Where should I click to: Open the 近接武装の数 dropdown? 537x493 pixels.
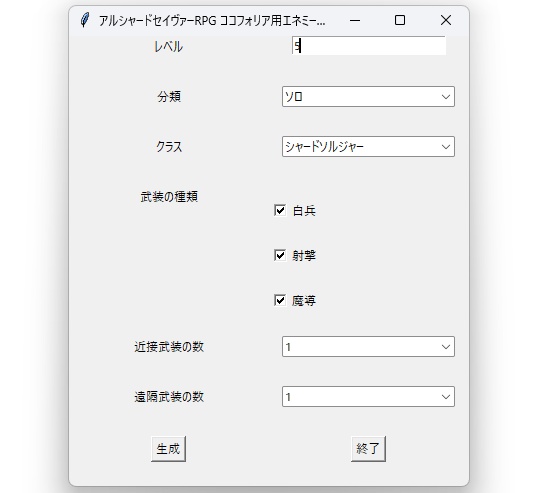pyautogui.click(x=368, y=347)
